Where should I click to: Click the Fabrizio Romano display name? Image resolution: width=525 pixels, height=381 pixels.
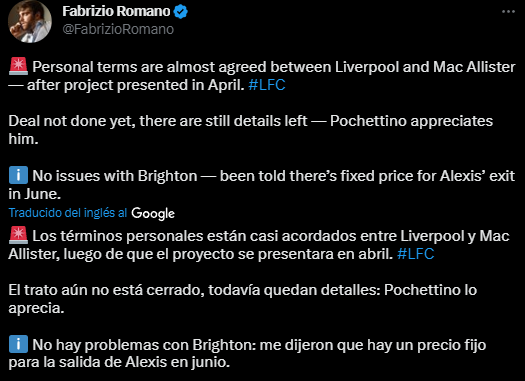click(116, 12)
